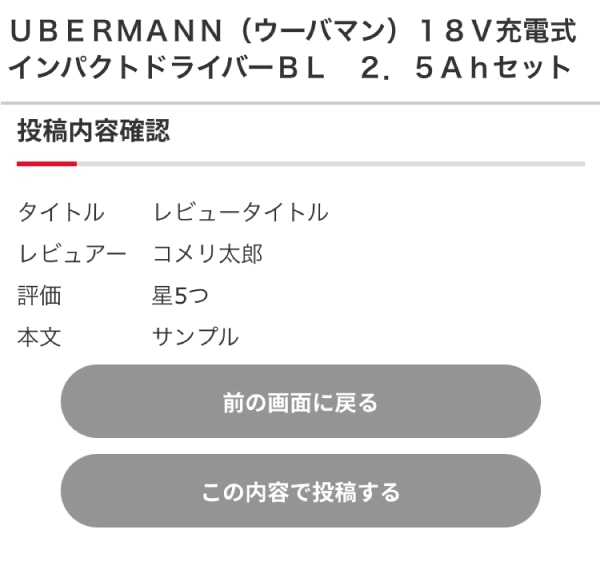Viewport: 600px width, 567px height.
Task: Select the reviewer name コメリ太郎
Action: coord(207,254)
